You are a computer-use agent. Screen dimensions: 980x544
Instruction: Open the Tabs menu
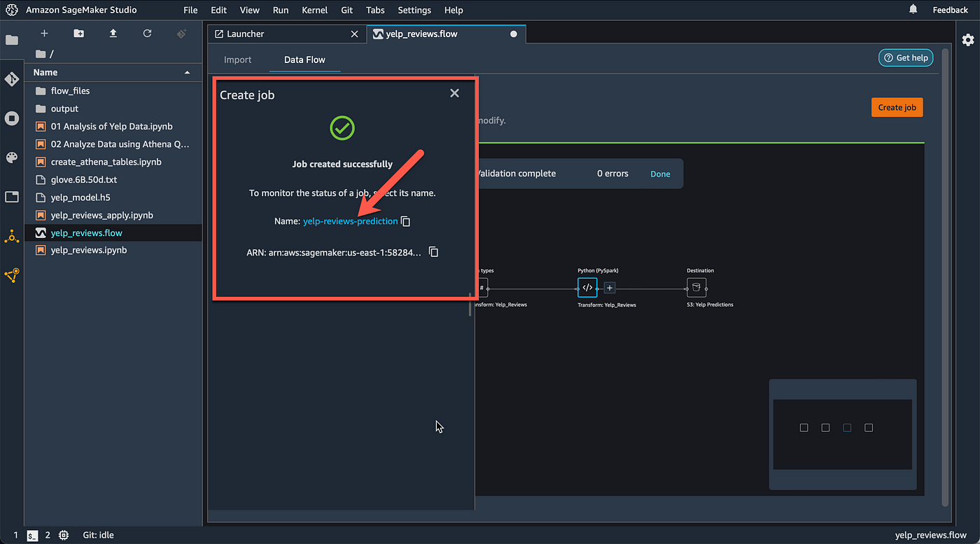click(375, 10)
